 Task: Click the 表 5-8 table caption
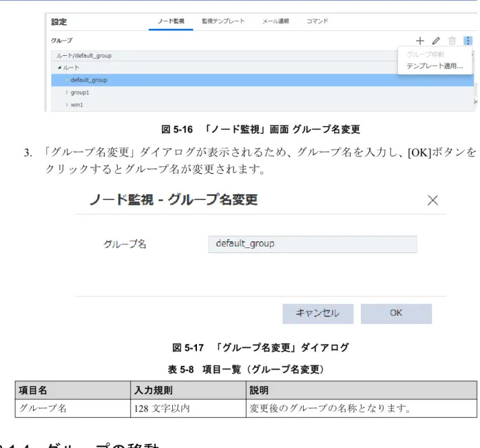tap(246, 369)
